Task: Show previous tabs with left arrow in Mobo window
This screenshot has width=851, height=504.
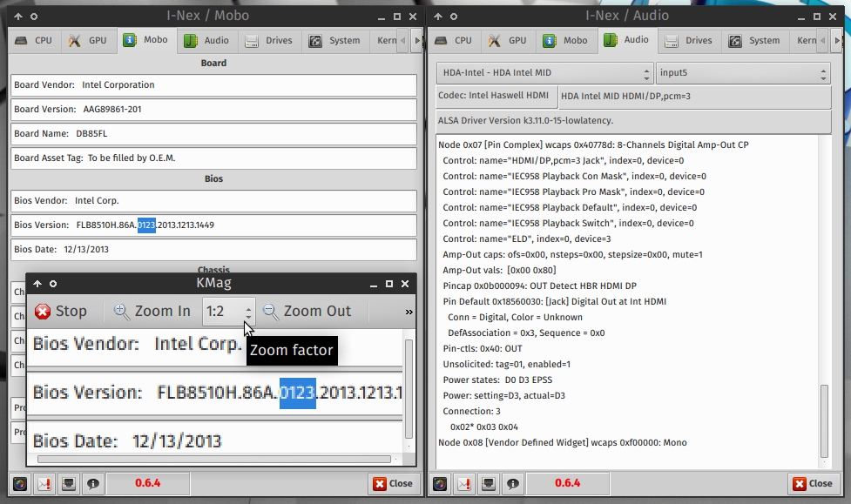Action: pos(402,41)
